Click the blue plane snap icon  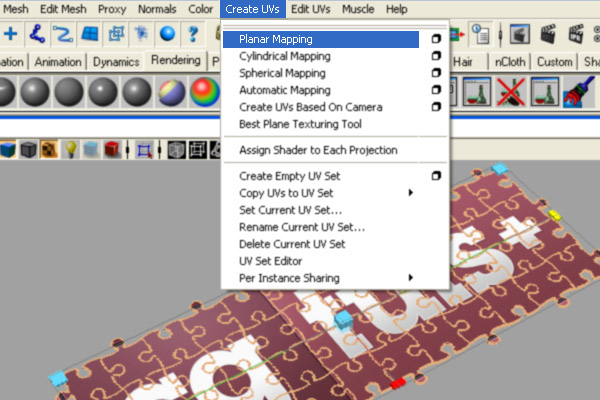coord(90,34)
